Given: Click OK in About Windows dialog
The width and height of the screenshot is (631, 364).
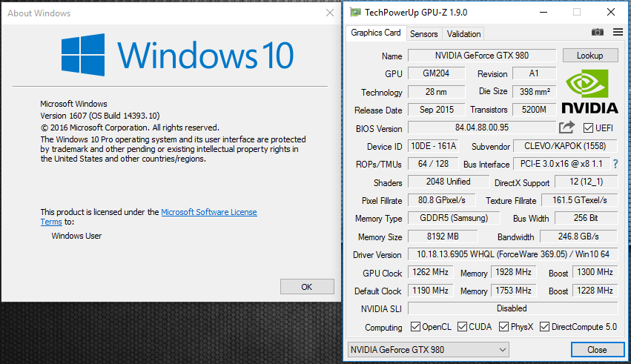Looking at the screenshot, I should 307,287.
